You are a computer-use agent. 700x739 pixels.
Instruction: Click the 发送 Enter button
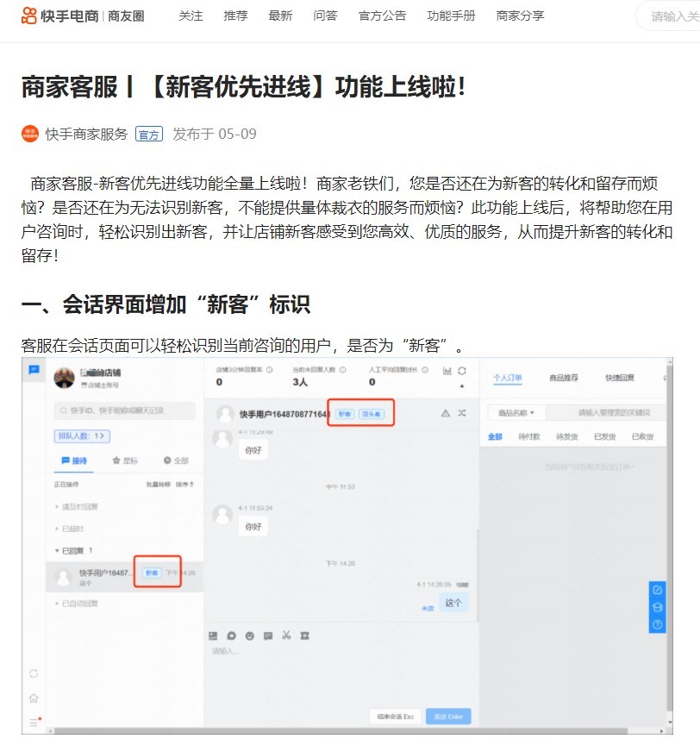tap(448, 717)
